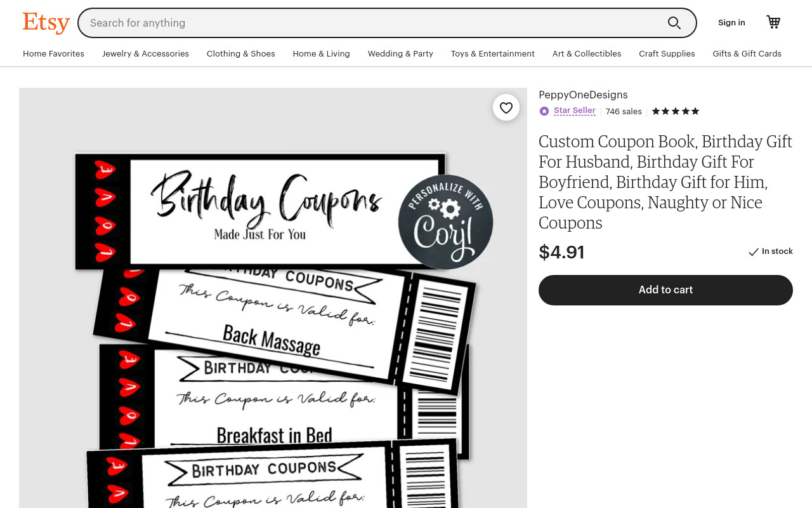Open the shopping cart icon
Screen dimensions: 812x508
773,22
